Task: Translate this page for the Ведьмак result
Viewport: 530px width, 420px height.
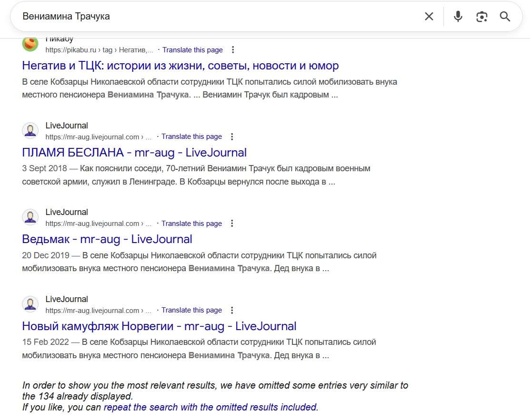Action: click(191, 224)
